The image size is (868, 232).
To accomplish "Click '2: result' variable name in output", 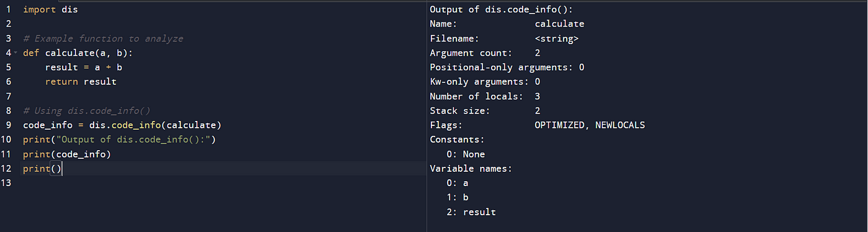I will [x=471, y=212].
